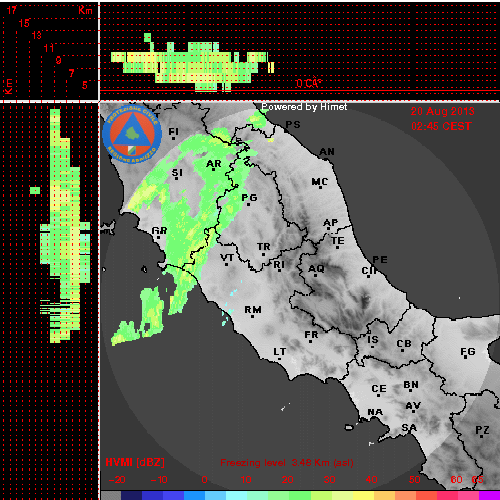Click the 30 dBZ scale value
Screen dimensions: 500x500
point(329,480)
